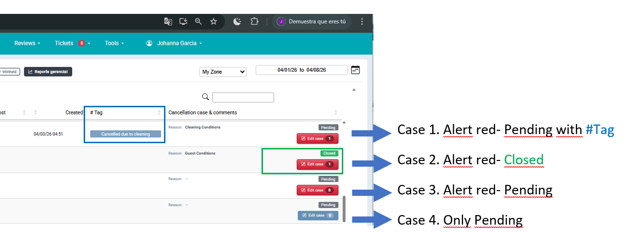Sort by Cancellation case & comments column

click(x=336, y=113)
